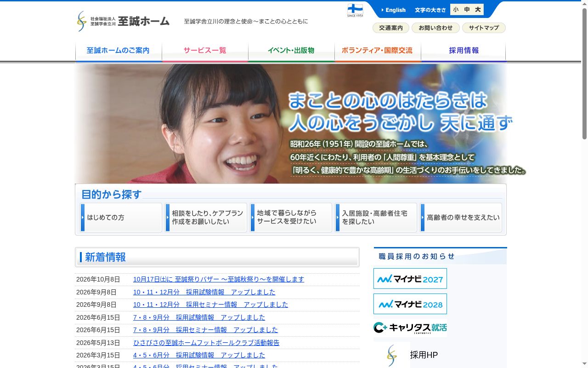The height and width of the screenshot is (368, 588).
Task: Select 入居施設・高齢者住宅を探したい button
Action: (x=376, y=218)
